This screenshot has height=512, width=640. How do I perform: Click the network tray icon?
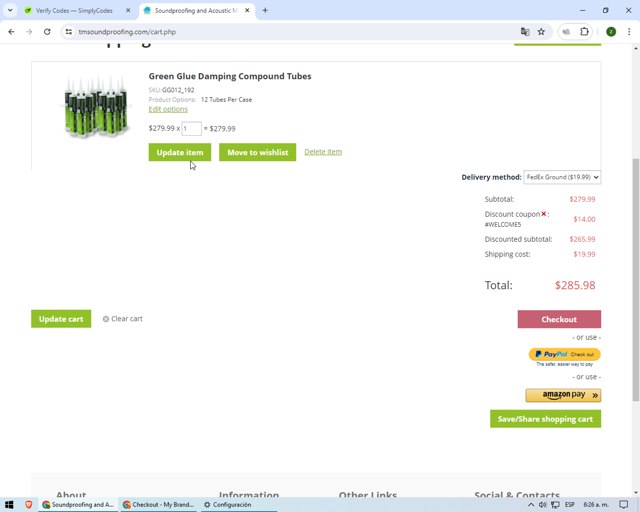[555, 505]
